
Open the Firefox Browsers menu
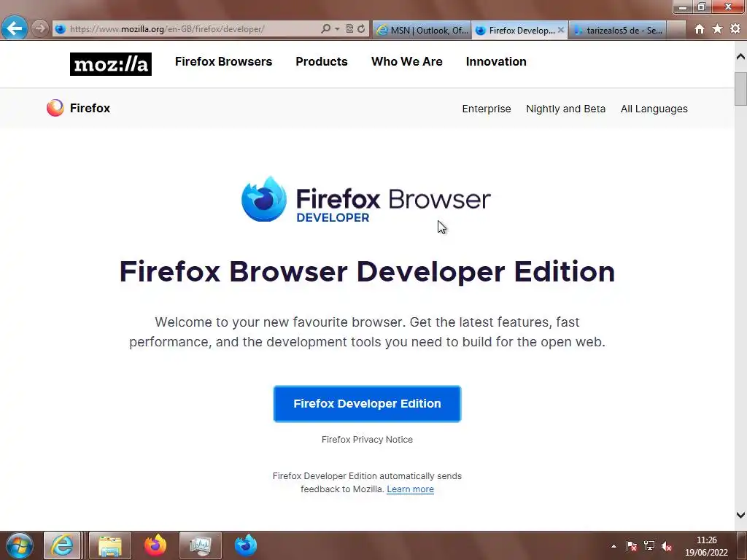[223, 61]
